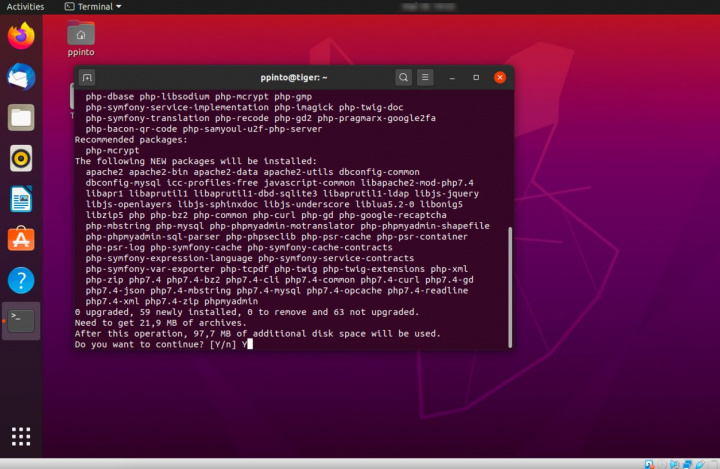The width and height of the screenshot is (720, 469).
Task: Open the ppinto home folder on the desktop
Action: 81,37
